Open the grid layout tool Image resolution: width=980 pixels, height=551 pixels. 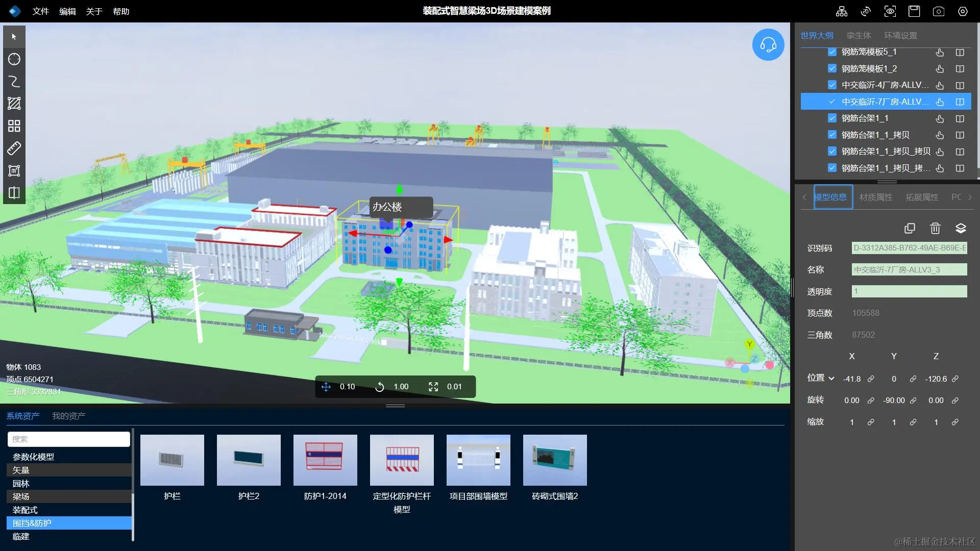[x=14, y=126]
